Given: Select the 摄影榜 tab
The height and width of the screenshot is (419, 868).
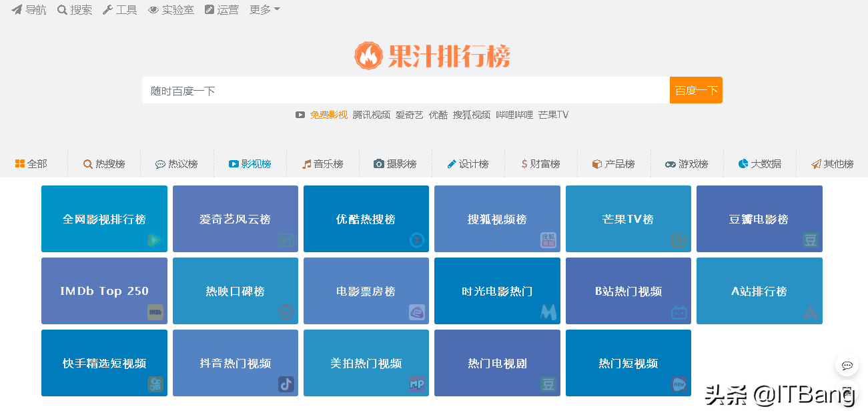Looking at the screenshot, I should tap(395, 163).
